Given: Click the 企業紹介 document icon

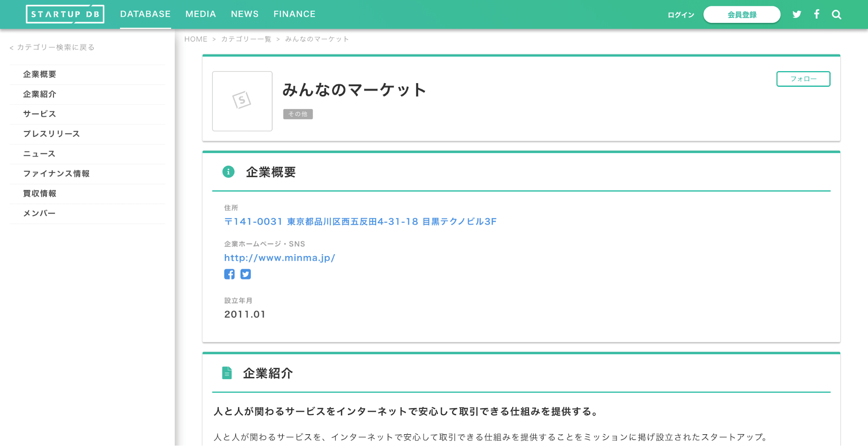Looking at the screenshot, I should click(x=227, y=373).
